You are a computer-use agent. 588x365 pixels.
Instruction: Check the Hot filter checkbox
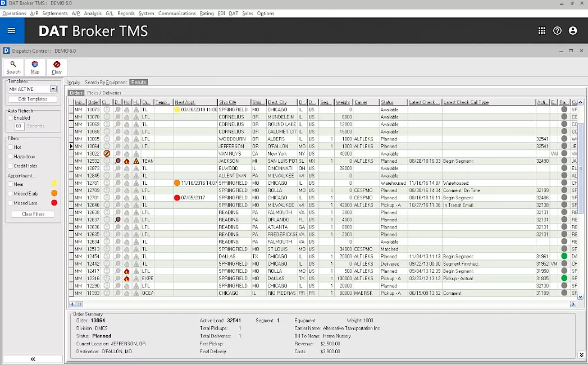tap(11, 147)
